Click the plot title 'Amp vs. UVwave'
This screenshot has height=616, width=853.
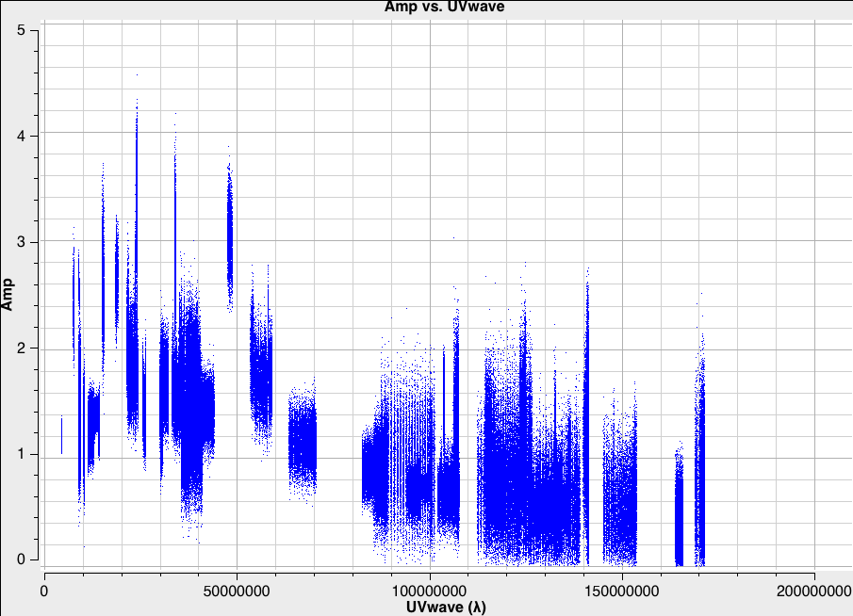(444, 7)
